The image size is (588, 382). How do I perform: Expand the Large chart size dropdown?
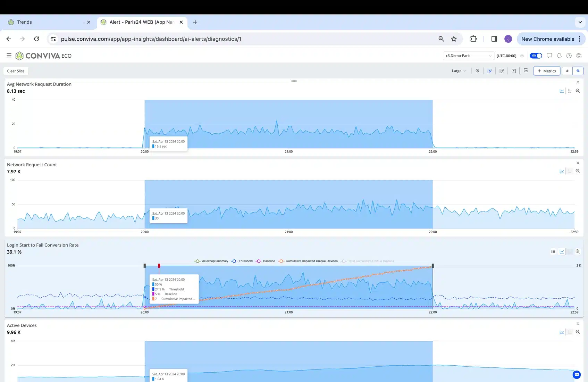click(x=459, y=71)
